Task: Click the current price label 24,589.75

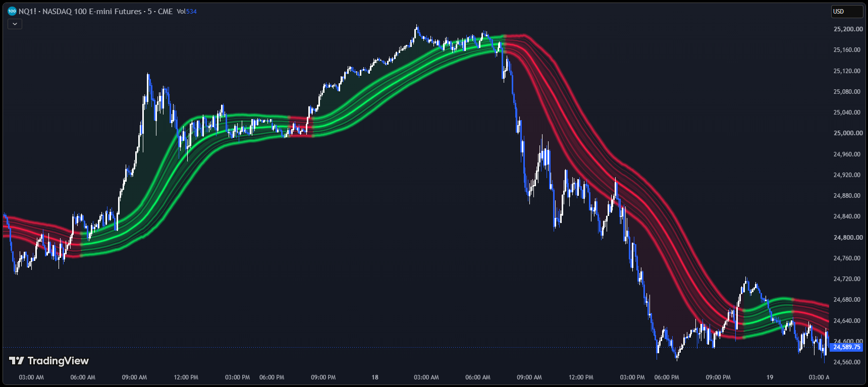Action: pyautogui.click(x=846, y=347)
